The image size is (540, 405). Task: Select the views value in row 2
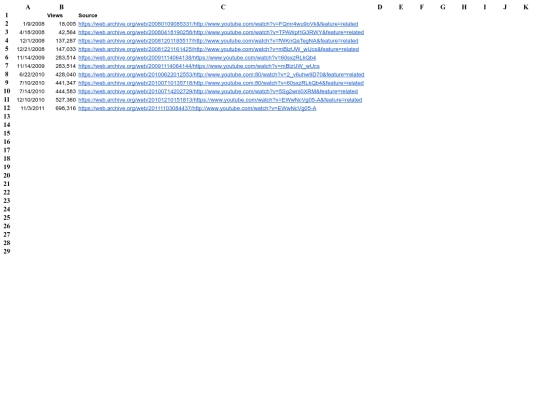(x=67, y=24)
